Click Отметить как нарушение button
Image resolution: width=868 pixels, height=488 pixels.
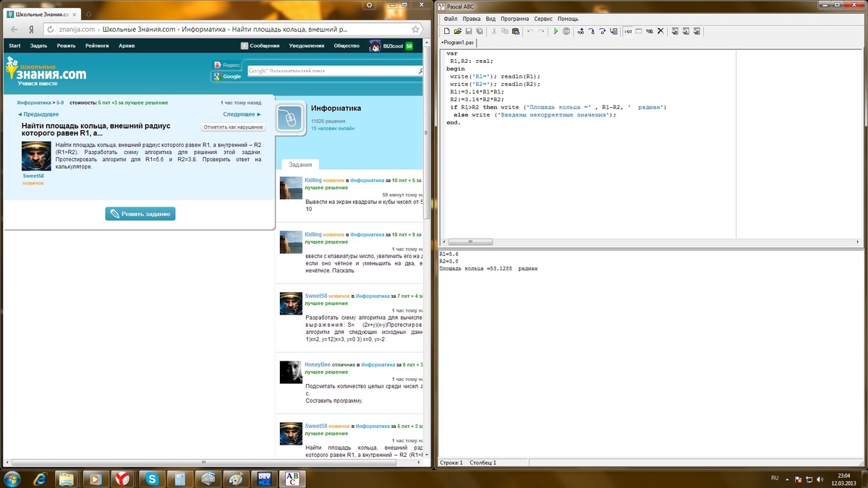(x=233, y=127)
